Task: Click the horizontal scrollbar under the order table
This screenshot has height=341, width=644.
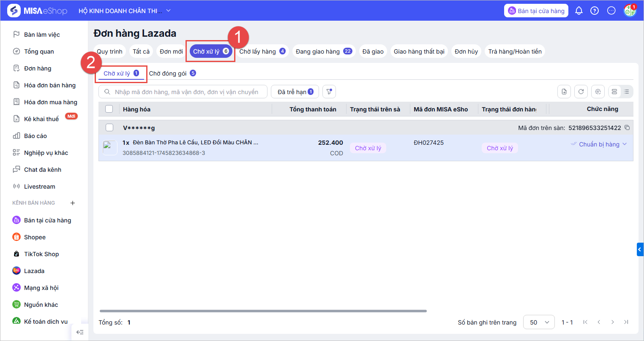Action: coord(263,311)
